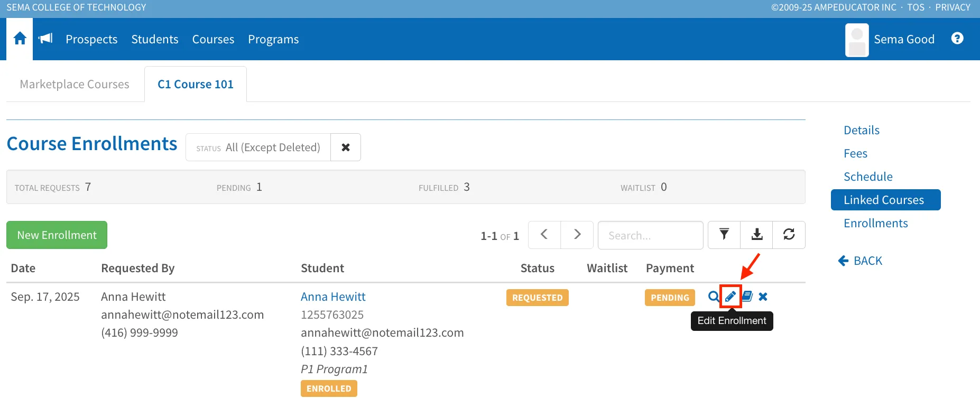980x407 pixels.
Task: Click the Fulfilled 3 summary
Action: 444,187
